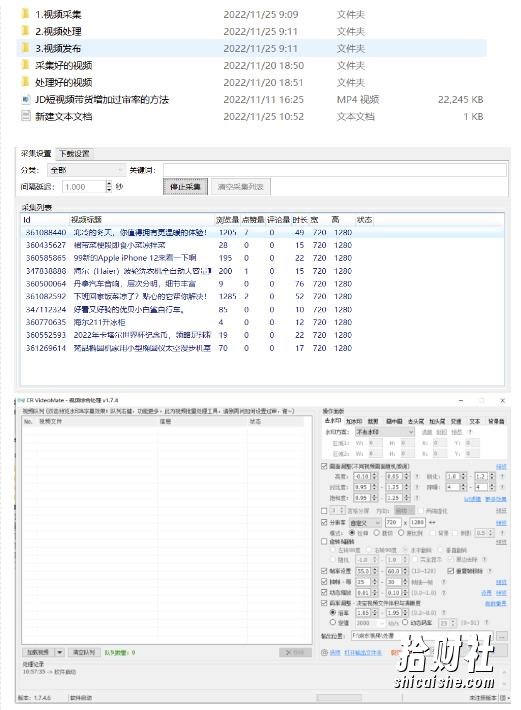Click the settings gear icon in VideoMate
This screenshot has width=521, height=710.
[x=324, y=652]
